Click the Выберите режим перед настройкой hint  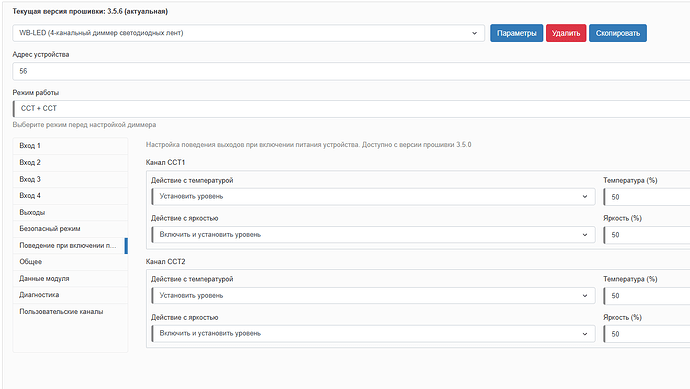click(84, 125)
